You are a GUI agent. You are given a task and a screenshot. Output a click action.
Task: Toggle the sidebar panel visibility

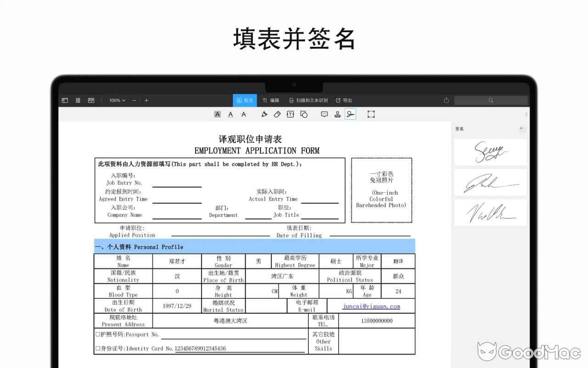[x=65, y=100]
